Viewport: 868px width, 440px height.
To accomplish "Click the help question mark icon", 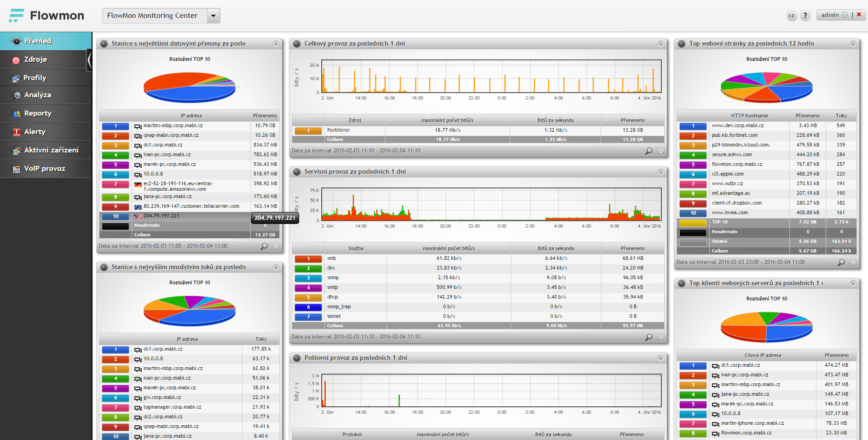I will [805, 15].
